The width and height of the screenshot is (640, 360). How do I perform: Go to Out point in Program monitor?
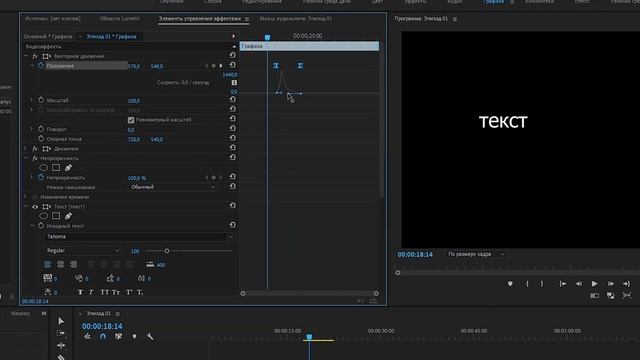pos(627,284)
